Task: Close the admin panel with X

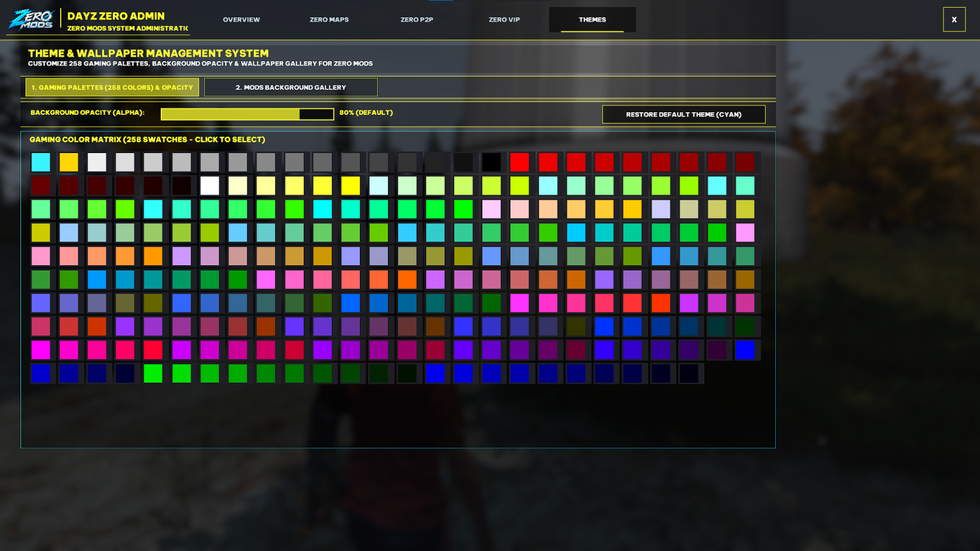Action: (x=954, y=20)
